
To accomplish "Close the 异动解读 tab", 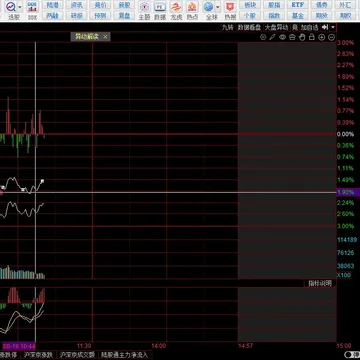I will (x=105, y=37).
